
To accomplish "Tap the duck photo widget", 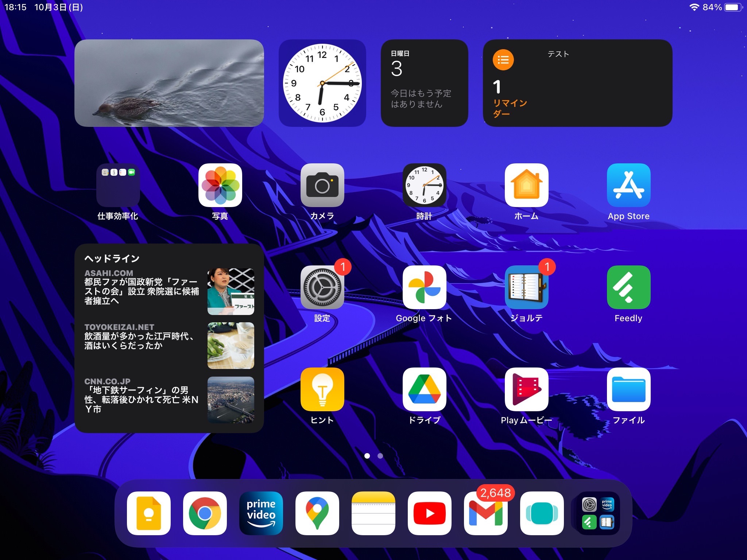I will 169,83.
